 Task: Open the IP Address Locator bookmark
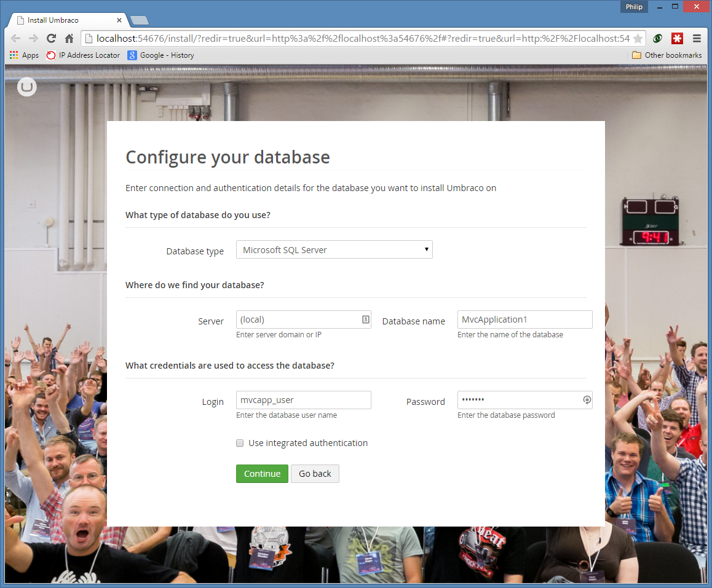pos(84,55)
